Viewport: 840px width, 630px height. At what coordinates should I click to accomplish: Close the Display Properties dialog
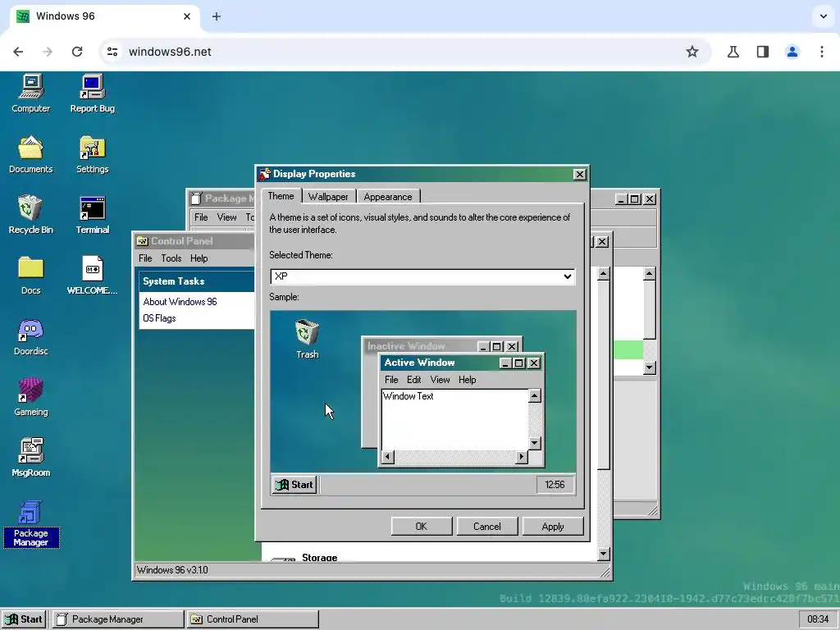[580, 175]
